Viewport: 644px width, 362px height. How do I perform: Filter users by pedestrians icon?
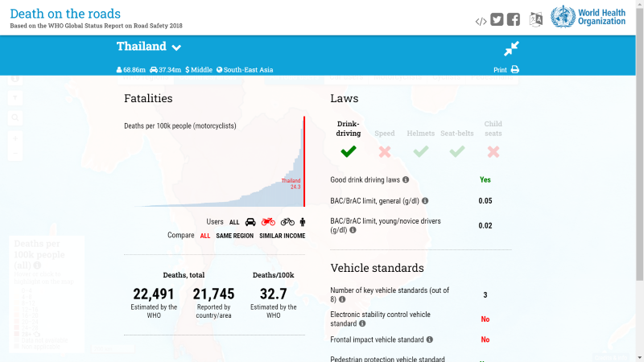pyautogui.click(x=303, y=222)
